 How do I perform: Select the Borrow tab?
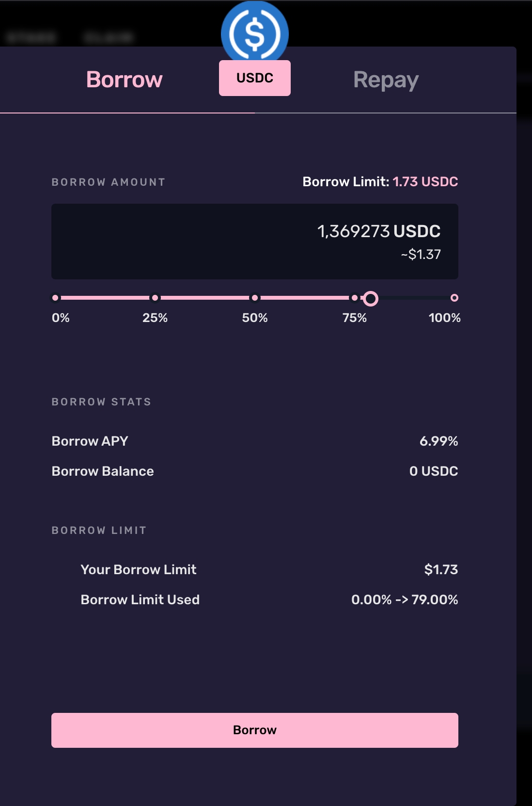coord(125,80)
